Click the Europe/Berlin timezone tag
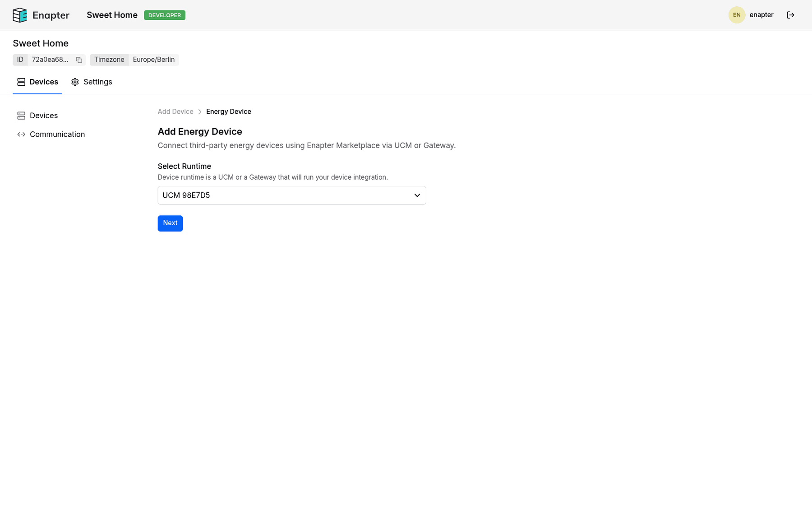 153,60
